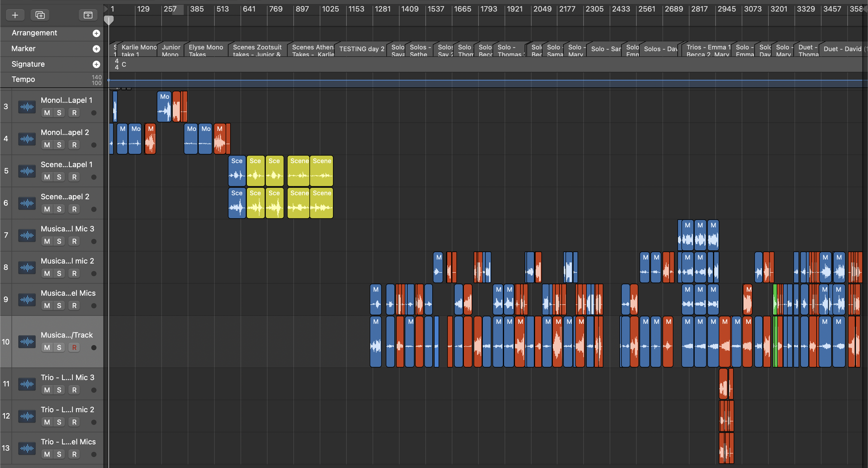Solo the Scene...apel 2 track
868x468 pixels.
pyautogui.click(x=59, y=209)
